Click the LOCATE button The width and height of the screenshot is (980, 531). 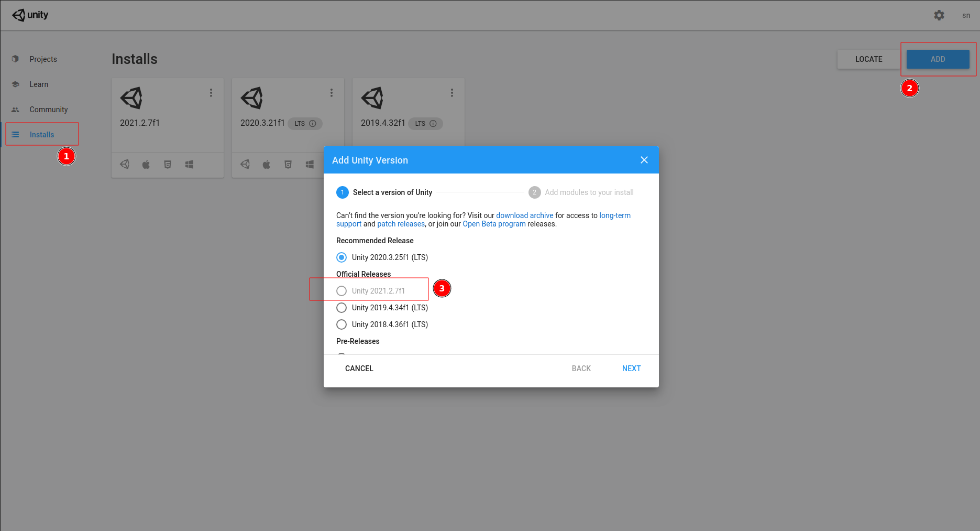pyautogui.click(x=868, y=59)
